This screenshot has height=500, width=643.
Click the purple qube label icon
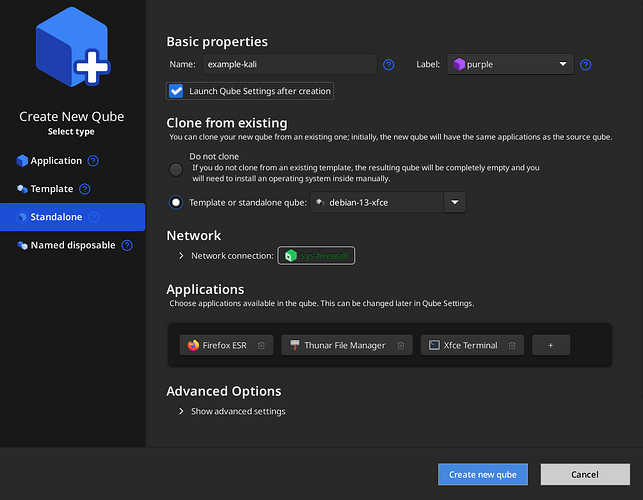[459, 64]
